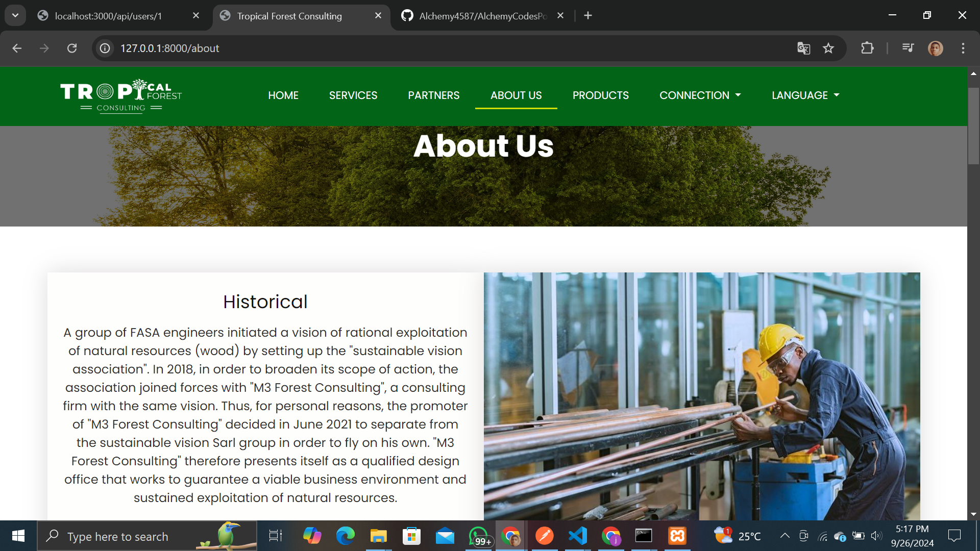Open the browser extensions puzzle icon
Screen dimensions: 980x551
pos(867,48)
